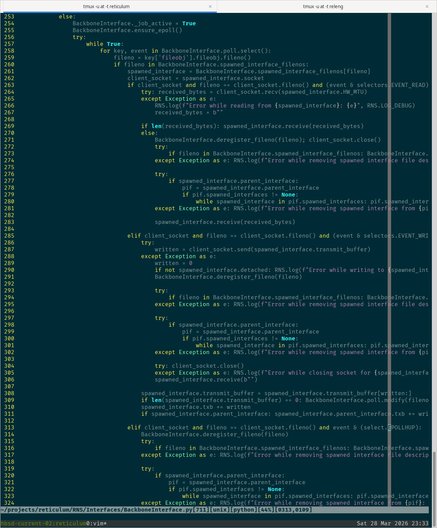Click 'client_socket.recv(spawned_interface.HW_MTU)' on line 264
Screen dimensions: 437x528
pyautogui.click(x=292, y=92)
